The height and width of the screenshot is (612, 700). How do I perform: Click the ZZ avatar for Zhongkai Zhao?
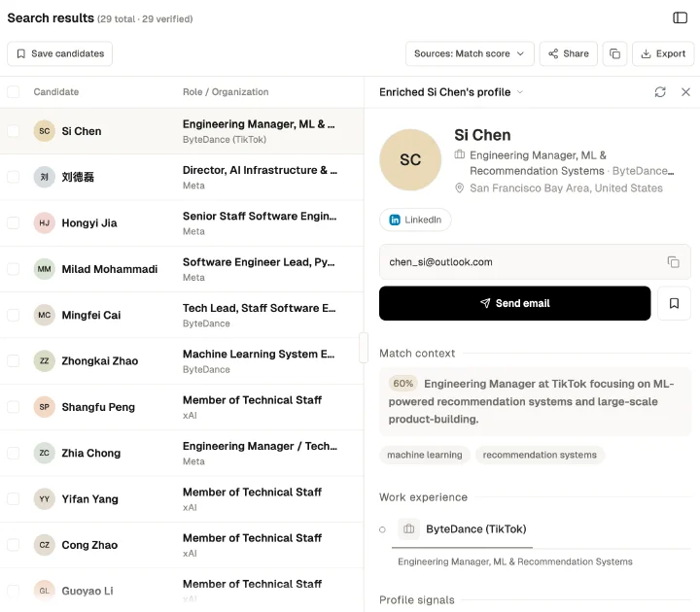point(44,360)
